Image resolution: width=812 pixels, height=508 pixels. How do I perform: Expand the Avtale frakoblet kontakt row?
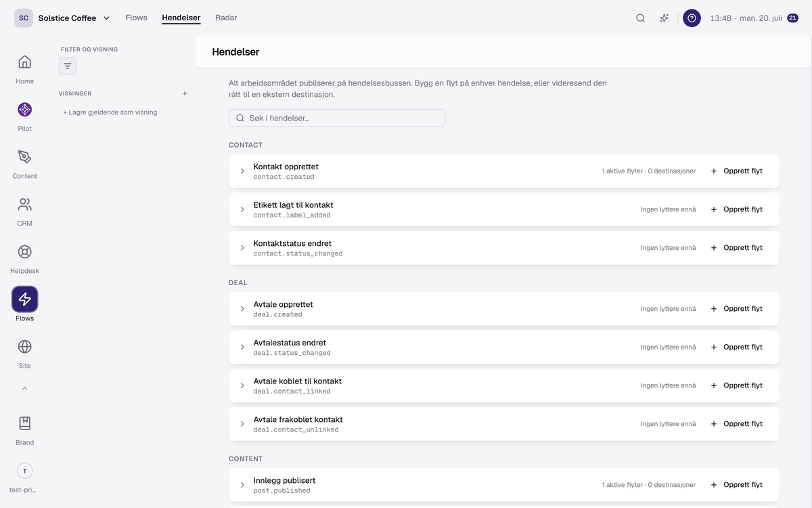(x=242, y=424)
